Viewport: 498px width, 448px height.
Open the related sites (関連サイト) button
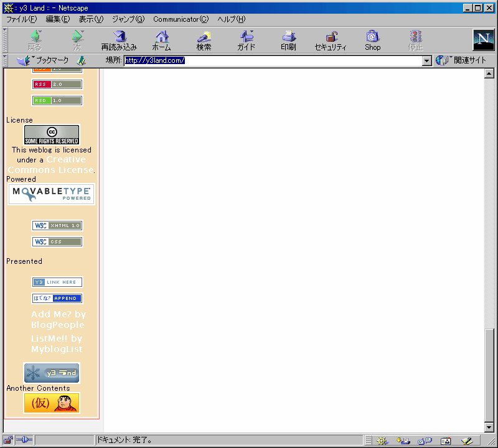(x=461, y=60)
